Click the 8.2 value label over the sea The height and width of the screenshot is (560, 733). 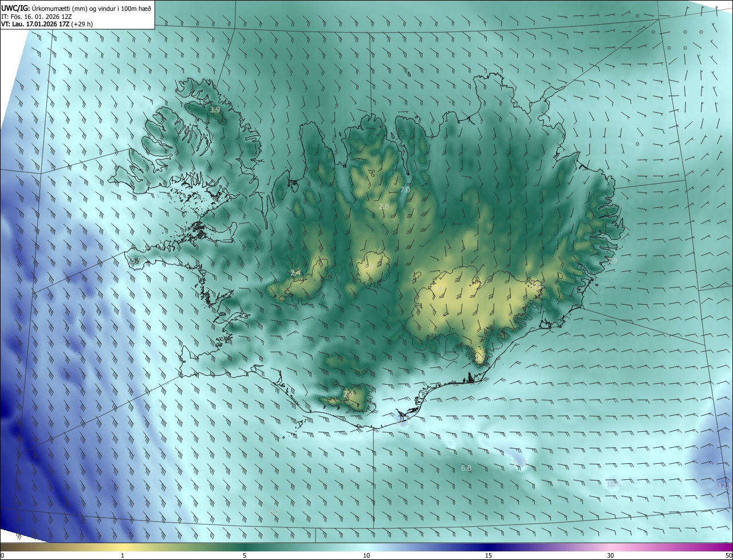[x=274, y=512]
